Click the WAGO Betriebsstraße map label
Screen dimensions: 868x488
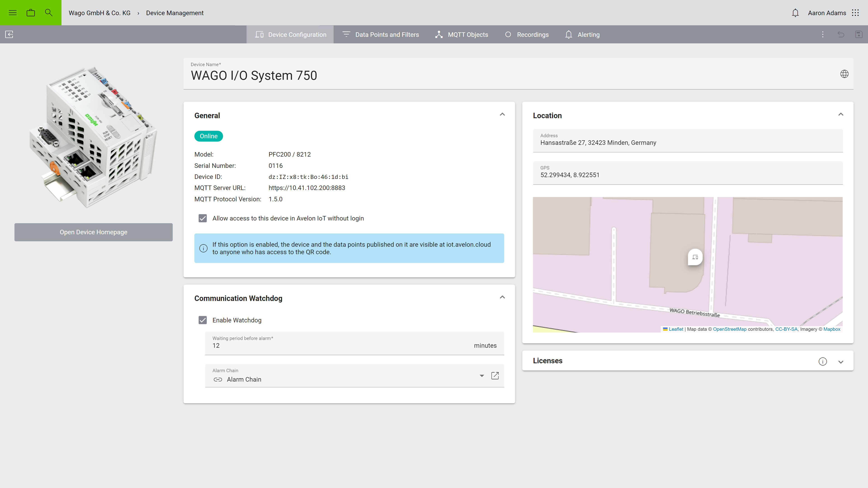[694, 312]
